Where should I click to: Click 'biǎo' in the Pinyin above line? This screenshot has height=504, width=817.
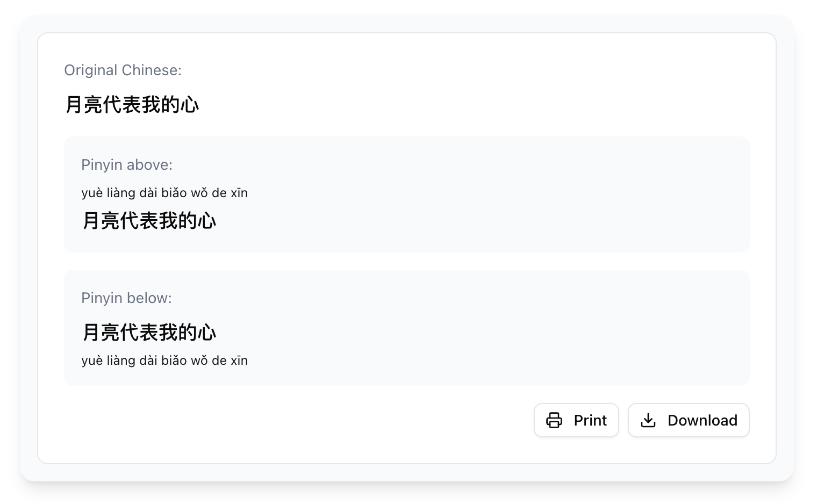174,193
